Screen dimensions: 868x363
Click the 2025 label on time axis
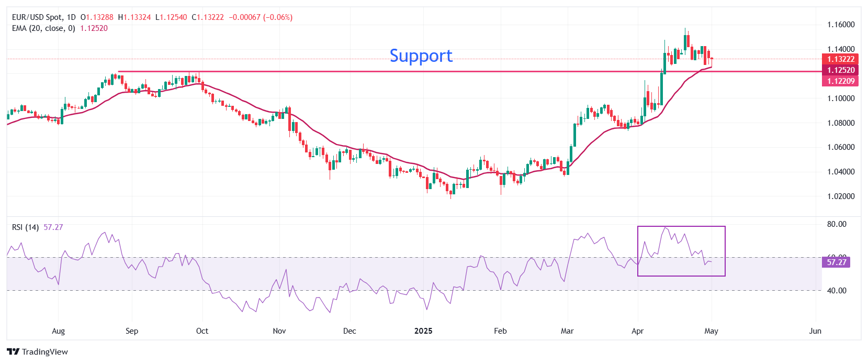point(423,331)
